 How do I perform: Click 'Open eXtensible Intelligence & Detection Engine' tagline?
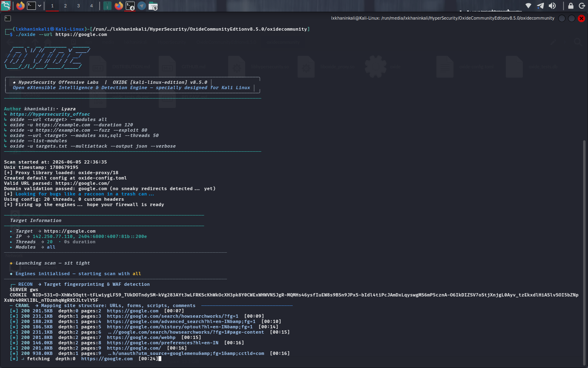80,88
